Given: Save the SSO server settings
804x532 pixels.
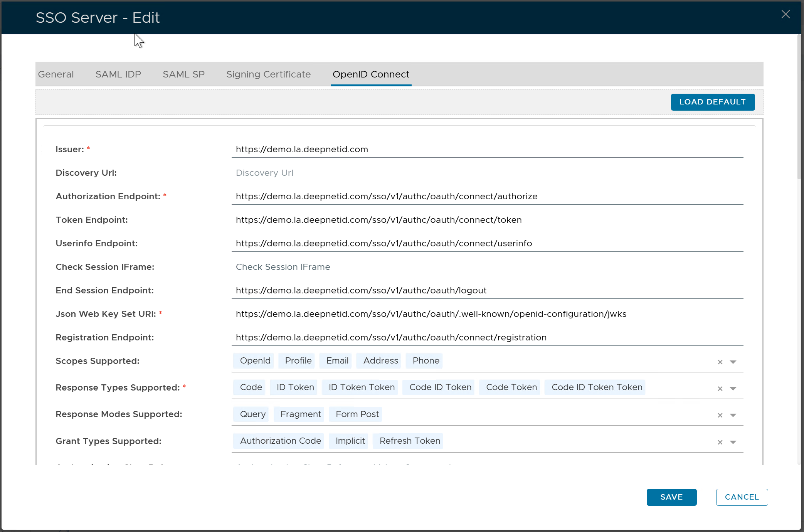Looking at the screenshot, I should point(671,497).
